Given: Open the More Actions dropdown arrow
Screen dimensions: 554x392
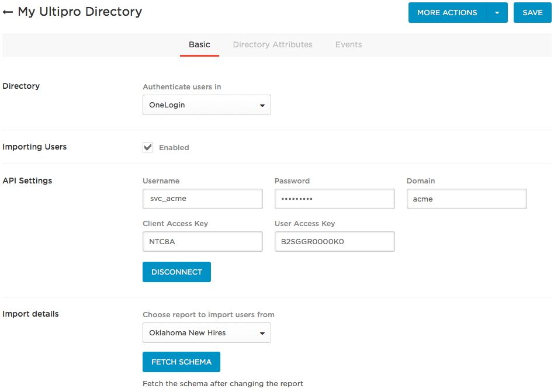Looking at the screenshot, I should (497, 13).
